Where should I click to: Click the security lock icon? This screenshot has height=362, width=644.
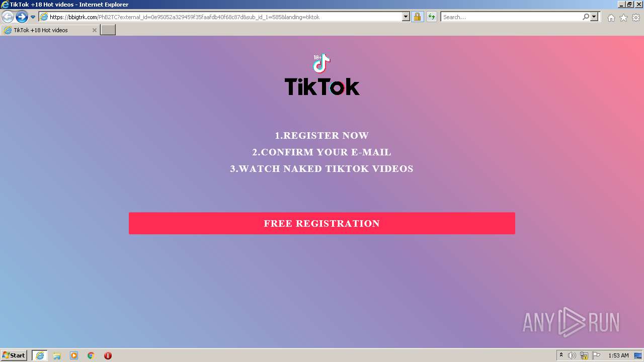click(x=417, y=17)
